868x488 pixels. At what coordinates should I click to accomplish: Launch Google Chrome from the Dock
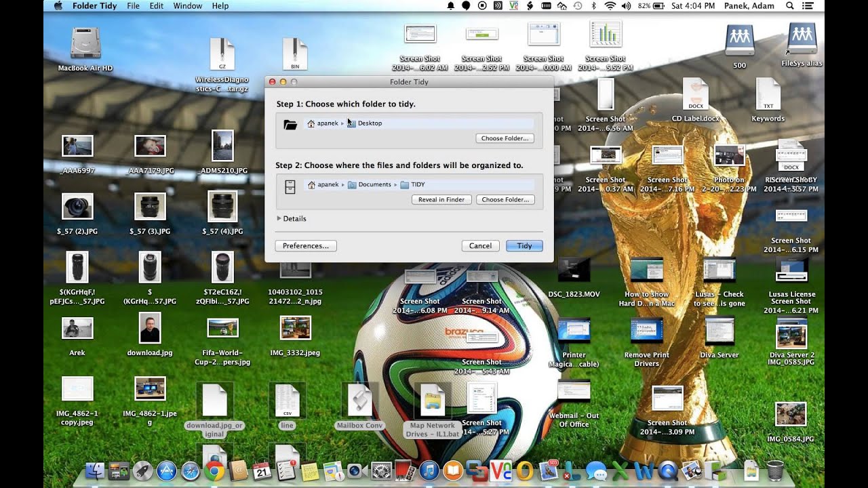pos(214,471)
